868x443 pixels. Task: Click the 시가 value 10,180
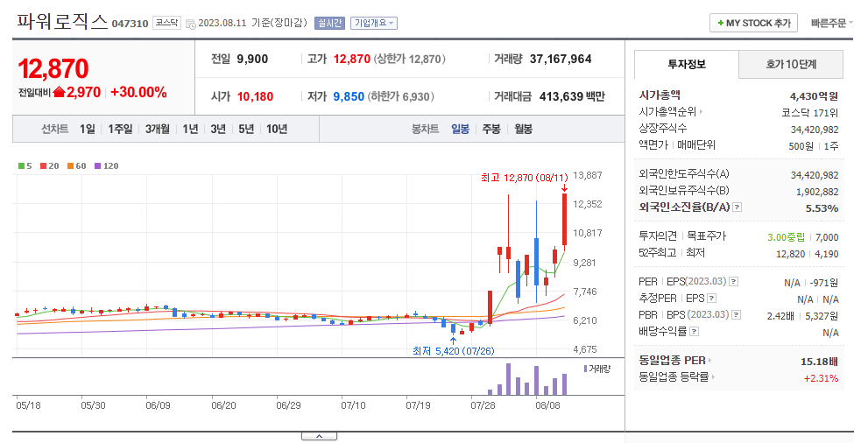[255, 97]
